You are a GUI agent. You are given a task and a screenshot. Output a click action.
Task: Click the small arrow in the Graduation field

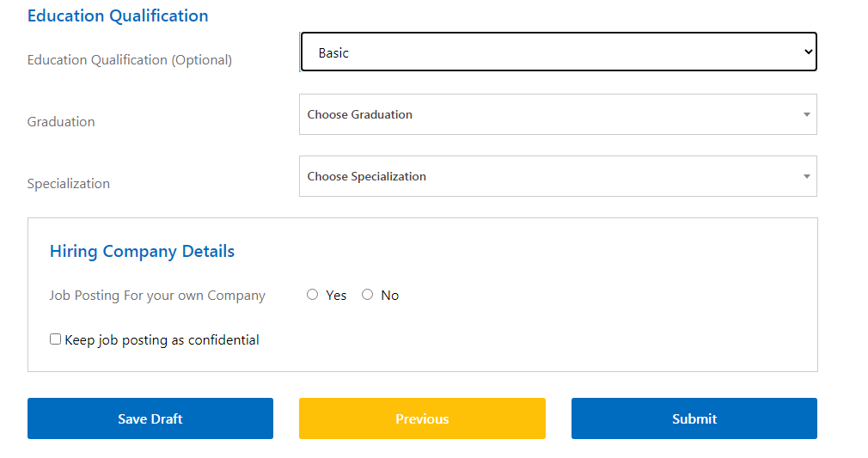coord(807,114)
